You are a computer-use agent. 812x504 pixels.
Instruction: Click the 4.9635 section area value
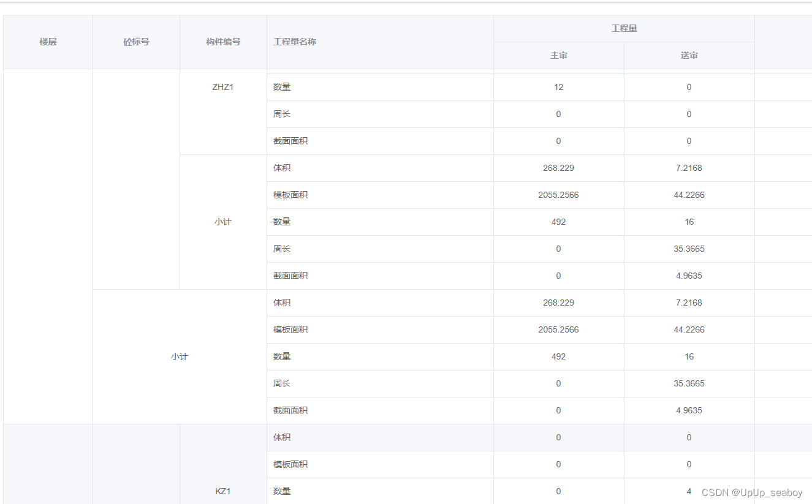tap(689, 276)
